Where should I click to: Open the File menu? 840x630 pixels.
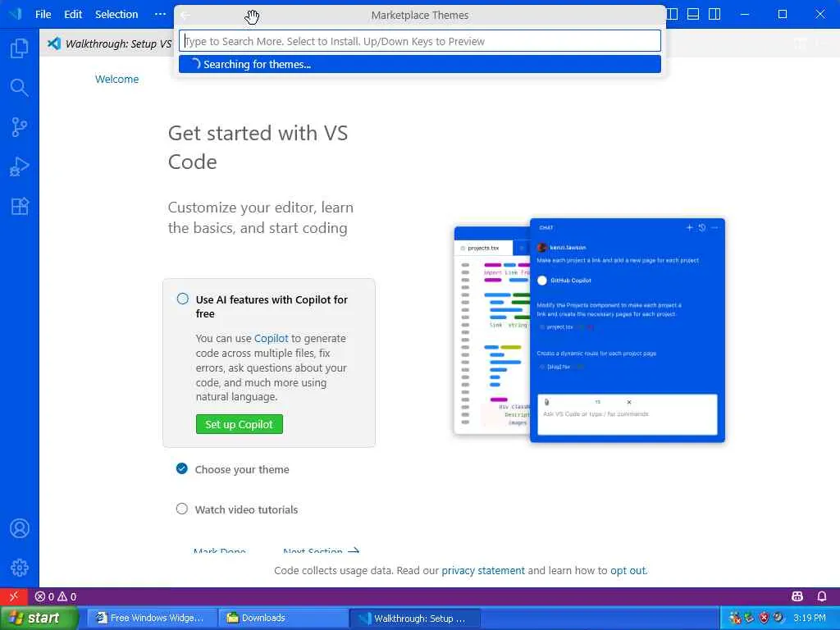43,15
